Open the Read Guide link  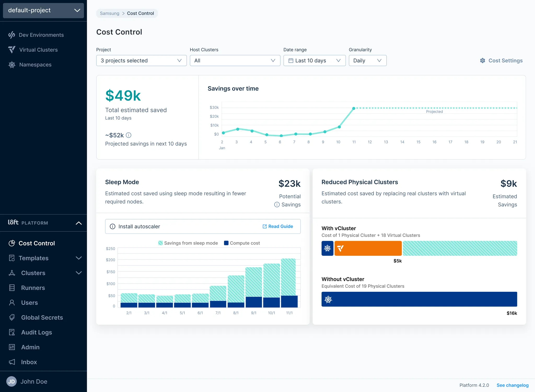(278, 226)
